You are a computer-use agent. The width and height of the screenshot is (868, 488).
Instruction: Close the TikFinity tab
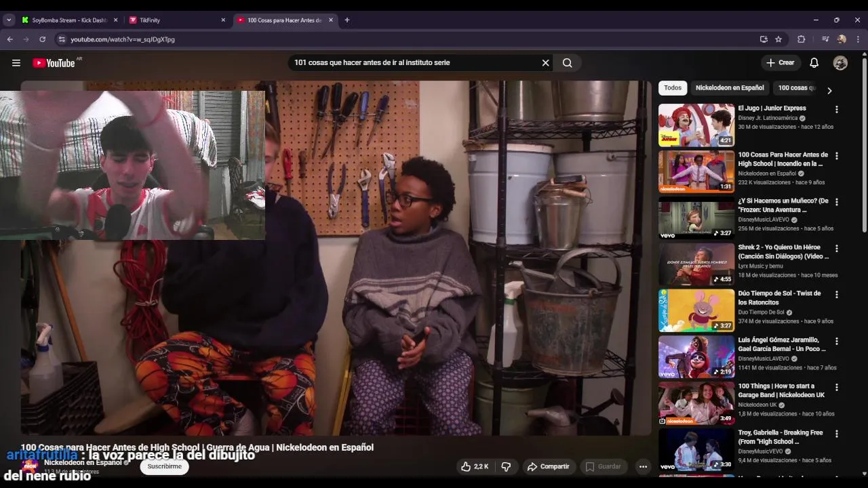[223, 20]
